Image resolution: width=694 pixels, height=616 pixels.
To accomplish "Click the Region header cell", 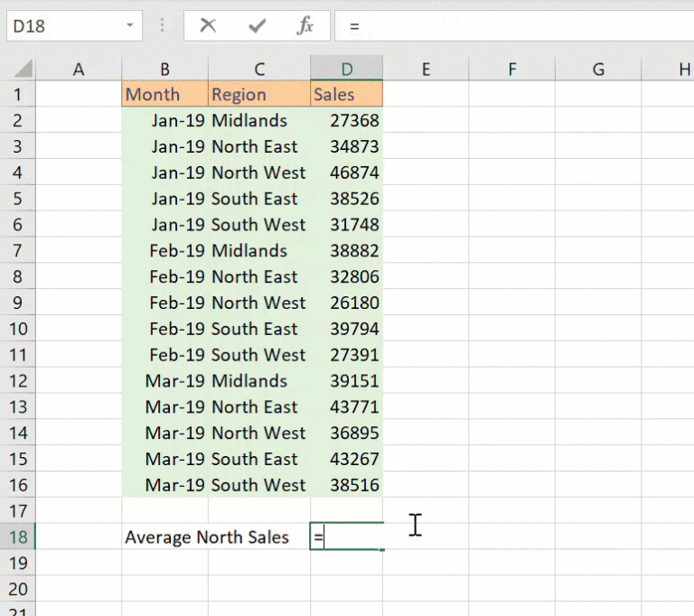I will click(x=259, y=94).
